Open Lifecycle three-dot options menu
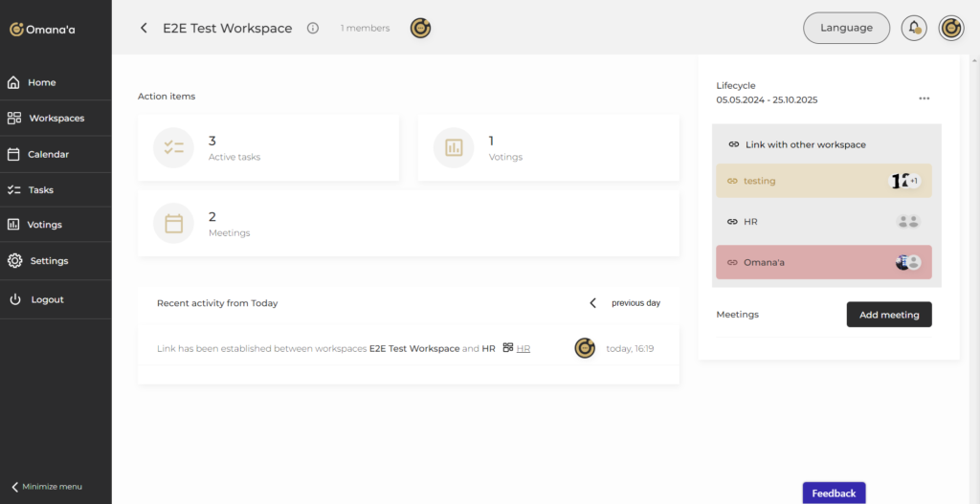 pos(924,99)
